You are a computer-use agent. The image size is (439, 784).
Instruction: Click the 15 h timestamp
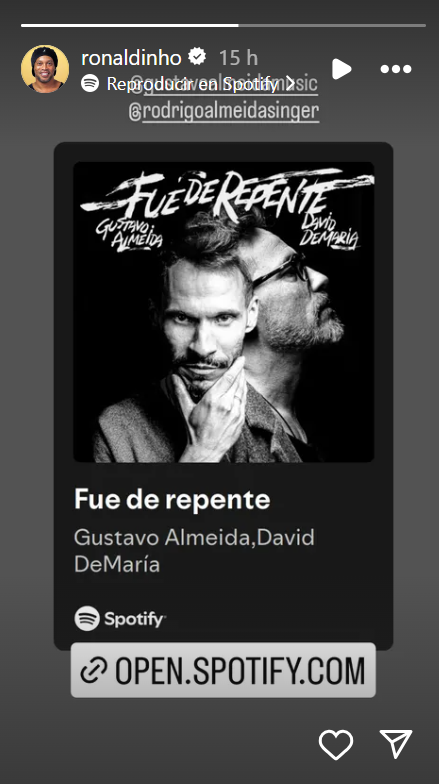(238, 58)
